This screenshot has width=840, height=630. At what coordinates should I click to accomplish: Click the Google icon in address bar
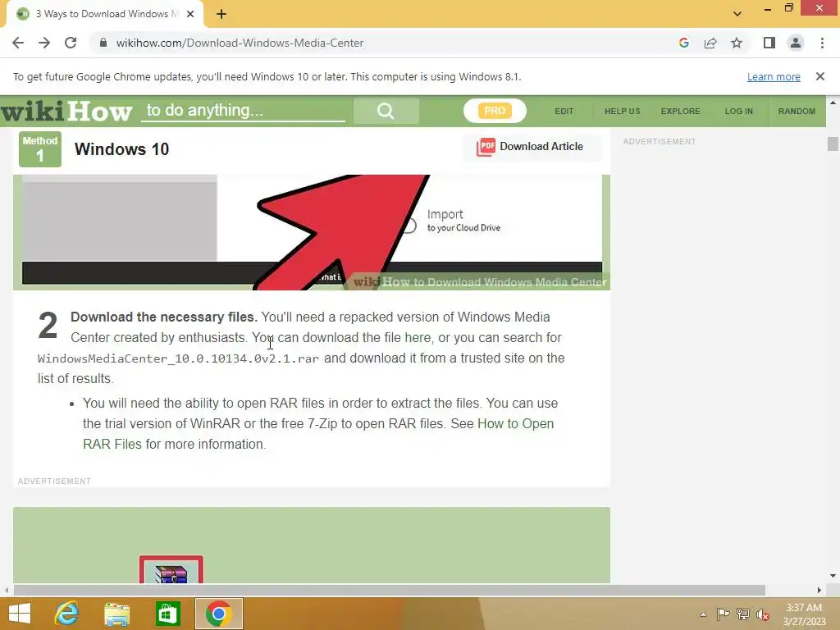683,43
